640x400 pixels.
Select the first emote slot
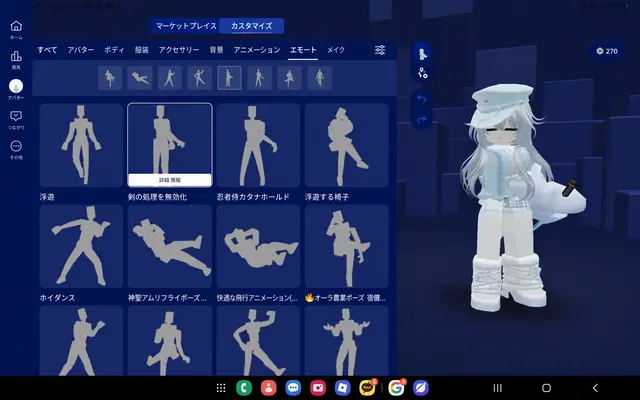(x=110, y=78)
